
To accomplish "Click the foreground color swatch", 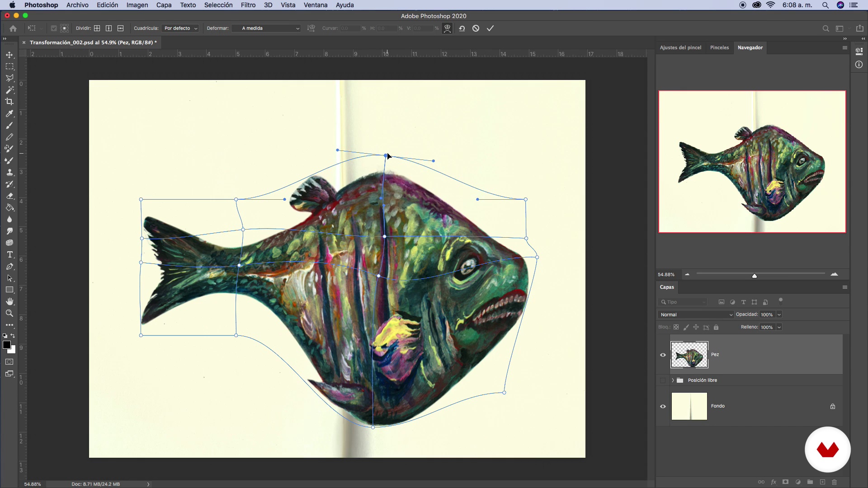I will click(7, 345).
